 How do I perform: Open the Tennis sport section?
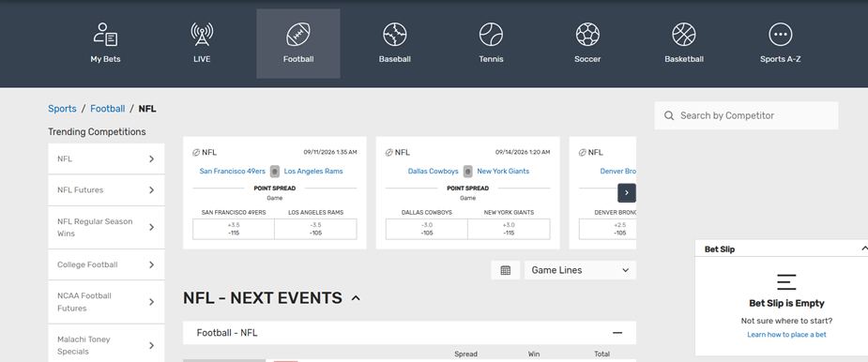[x=491, y=43]
